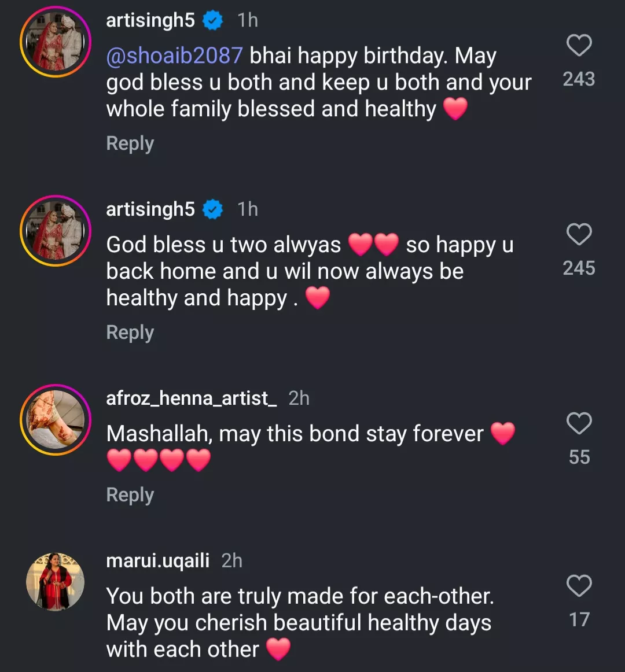Image resolution: width=625 pixels, height=672 pixels.
Task: Open artisingh5's avatar beside the birthday comment
Action: pos(56,42)
